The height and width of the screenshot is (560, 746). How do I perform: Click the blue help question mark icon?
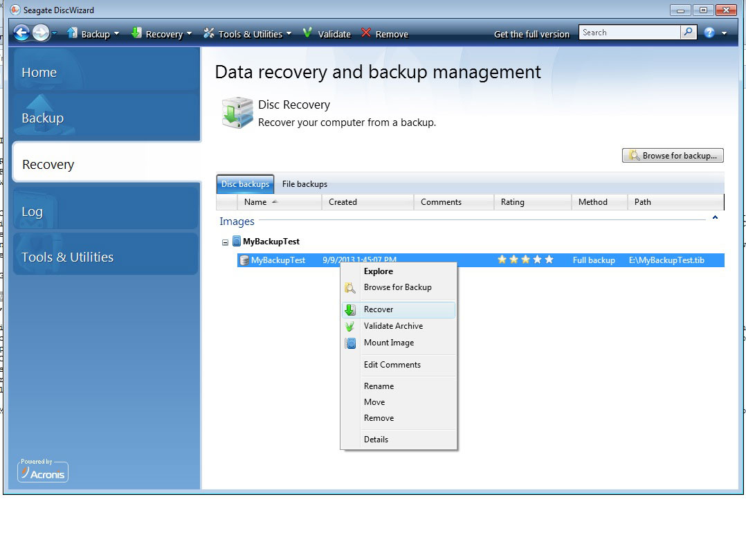click(x=709, y=33)
